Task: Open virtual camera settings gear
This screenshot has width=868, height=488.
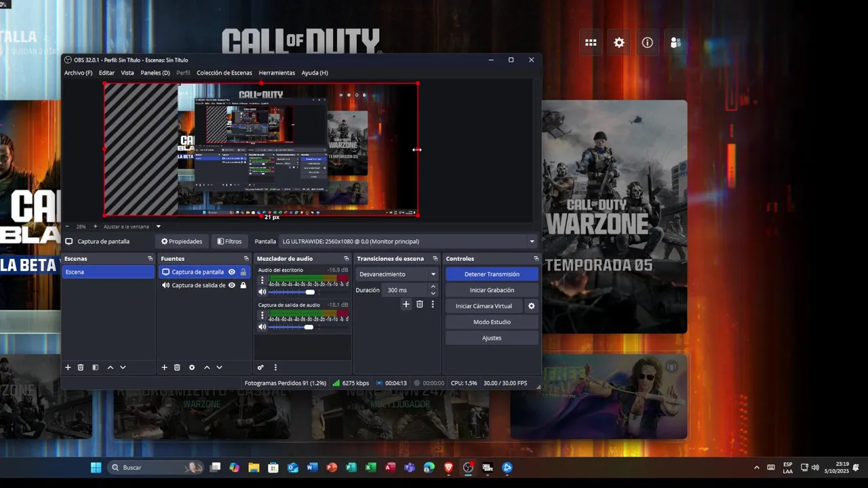Action: pyautogui.click(x=532, y=306)
